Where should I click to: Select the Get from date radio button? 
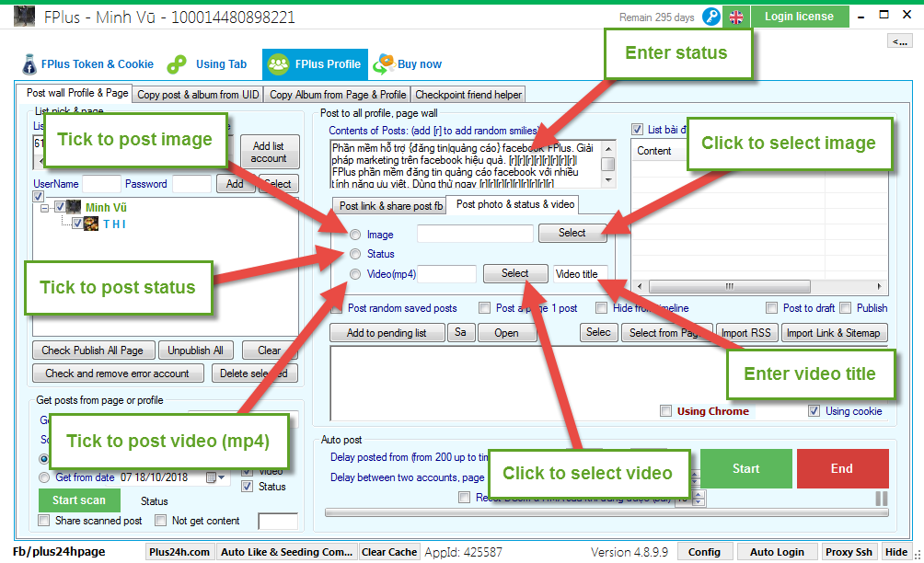pyautogui.click(x=44, y=477)
